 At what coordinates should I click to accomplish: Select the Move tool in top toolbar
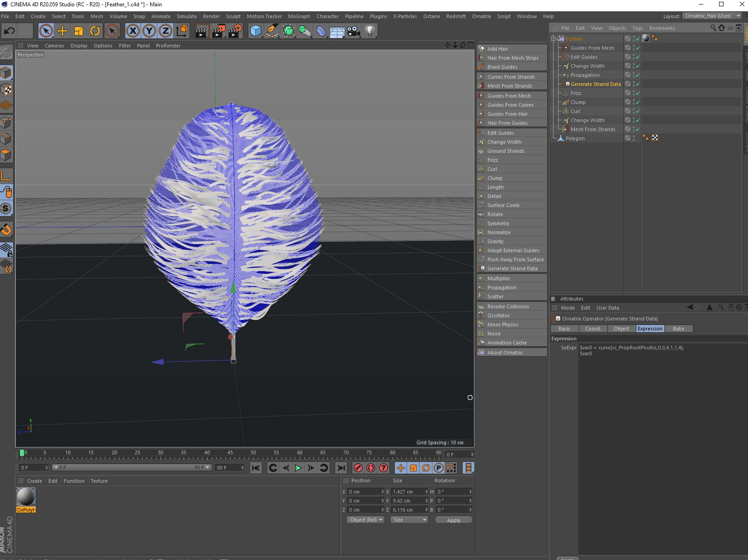coord(62,31)
